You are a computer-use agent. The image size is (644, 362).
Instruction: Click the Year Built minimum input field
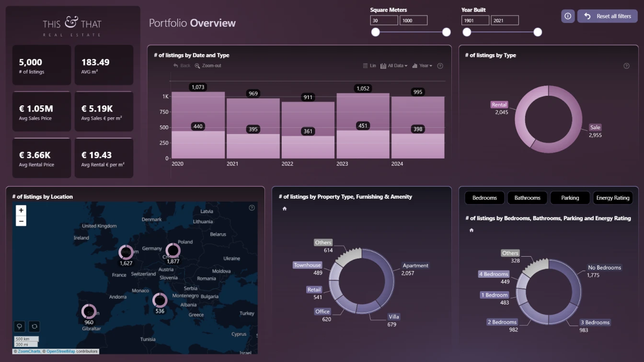(x=475, y=21)
